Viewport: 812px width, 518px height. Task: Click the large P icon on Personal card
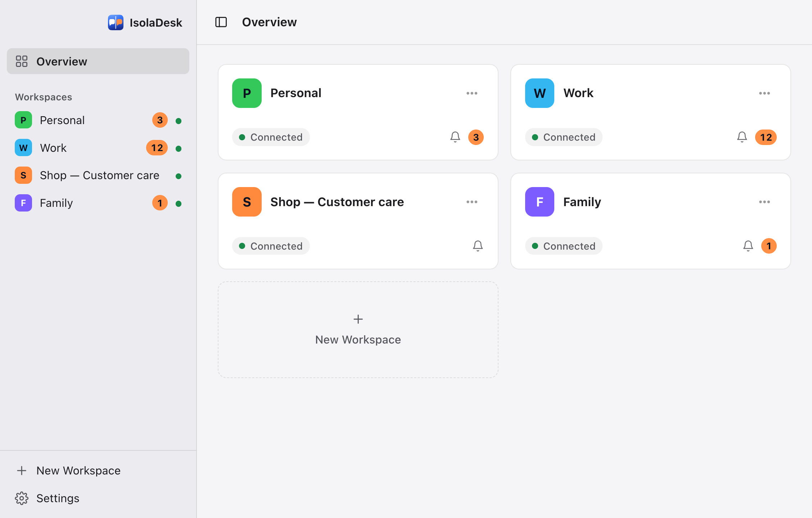coord(247,93)
